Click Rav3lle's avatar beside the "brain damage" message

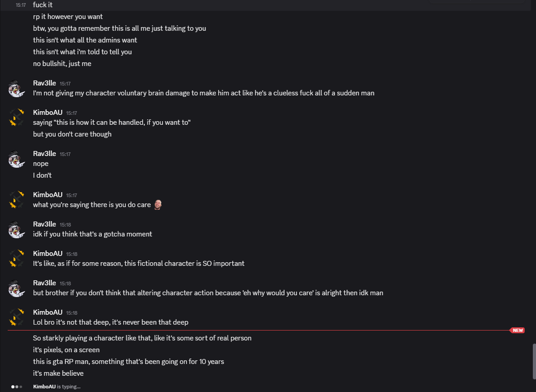point(16,89)
